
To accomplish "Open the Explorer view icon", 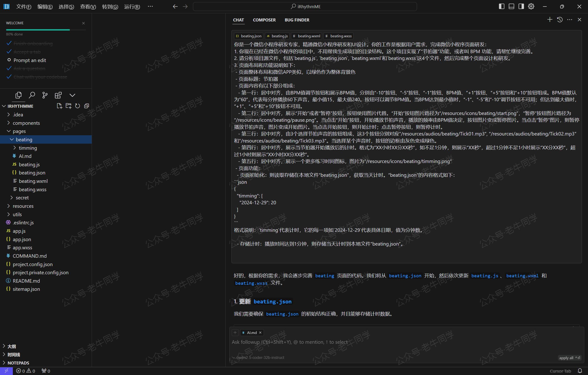I will point(19,95).
